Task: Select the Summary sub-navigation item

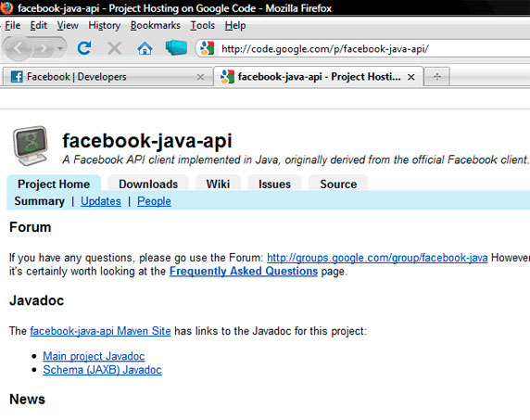Action: pos(39,201)
